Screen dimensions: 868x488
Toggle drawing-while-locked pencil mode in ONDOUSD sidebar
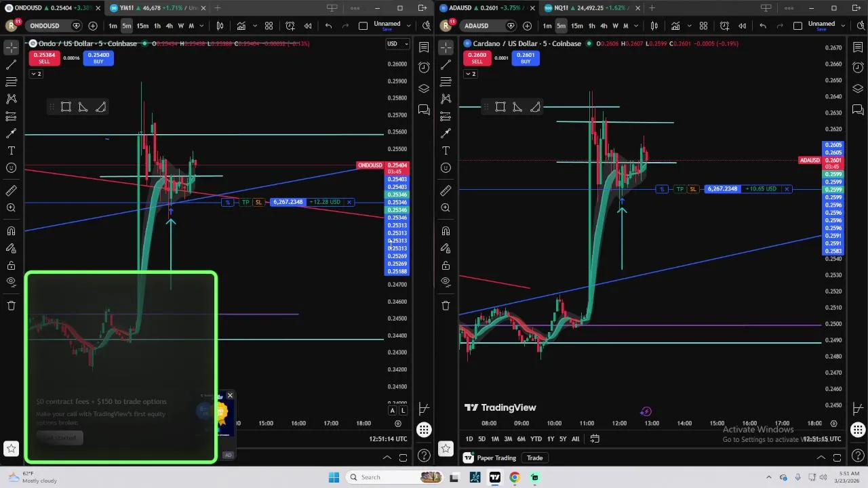tap(11, 249)
